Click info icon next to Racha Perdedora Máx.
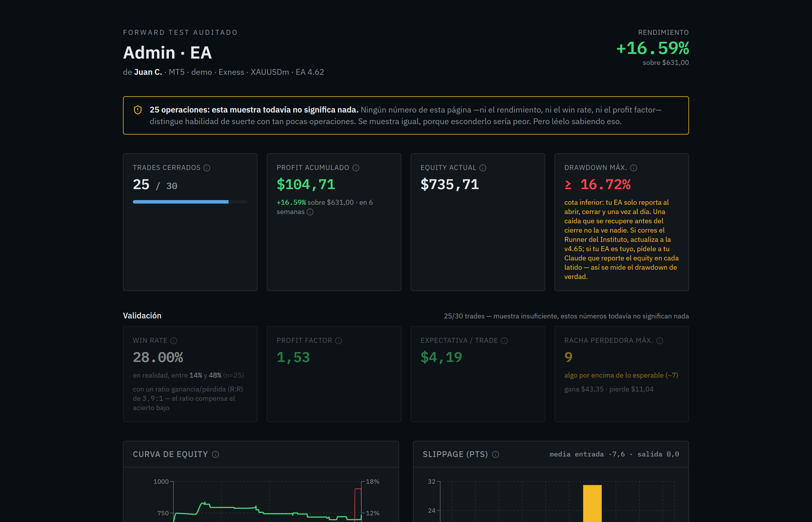Image resolution: width=812 pixels, height=522 pixels. [660, 341]
